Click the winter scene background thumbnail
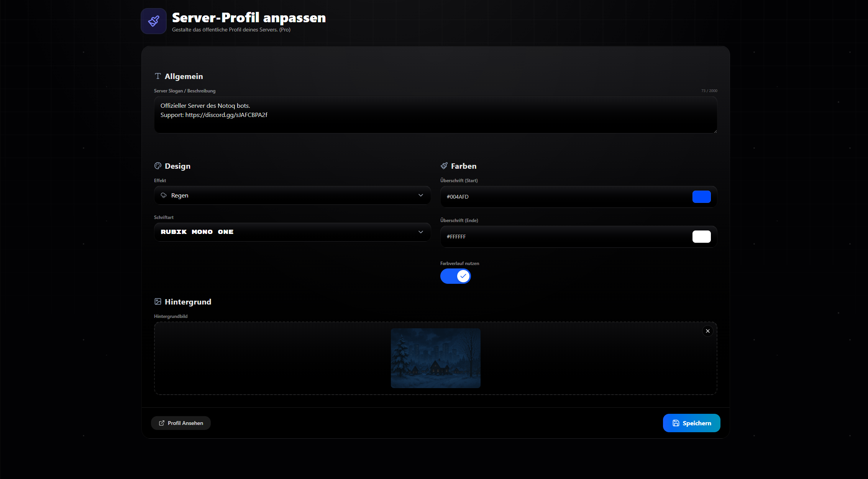The height and width of the screenshot is (479, 868). pyautogui.click(x=435, y=358)
